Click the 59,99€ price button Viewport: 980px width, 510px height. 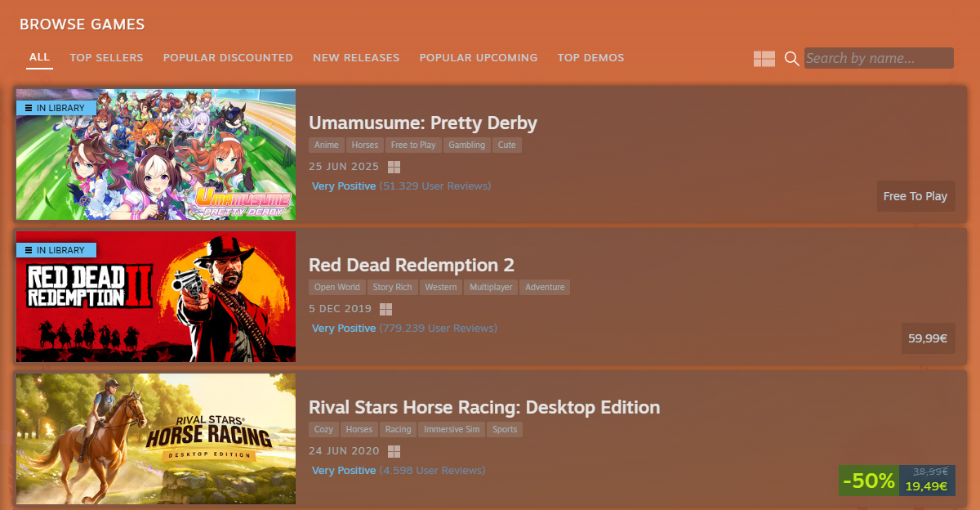[928, 338]
